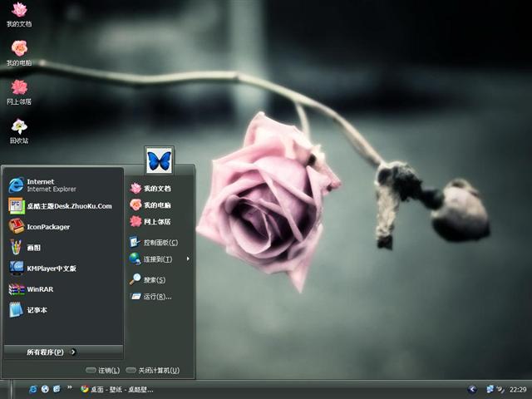Expand the 连接到(T) submenu arrow
532x399 pixels.
point(188,259)
